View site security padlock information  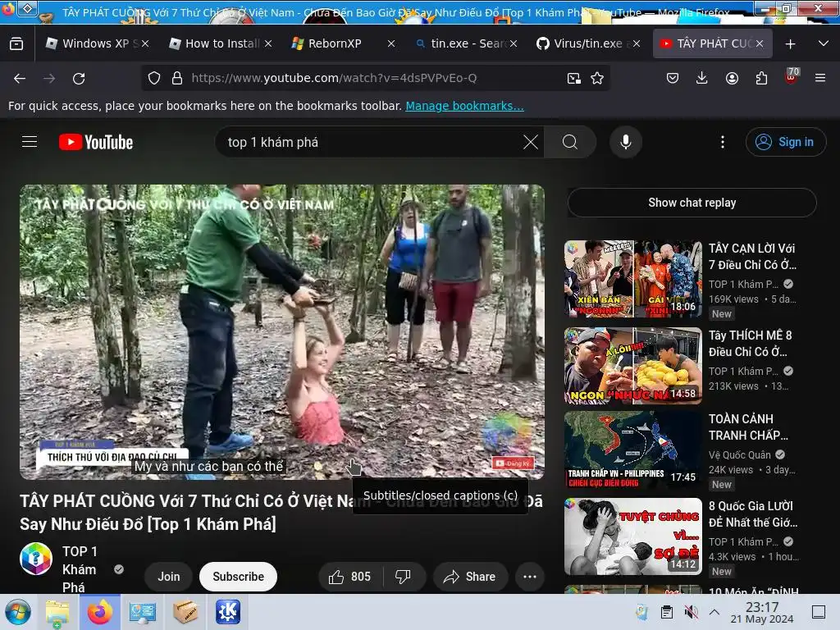click(177, 78)
